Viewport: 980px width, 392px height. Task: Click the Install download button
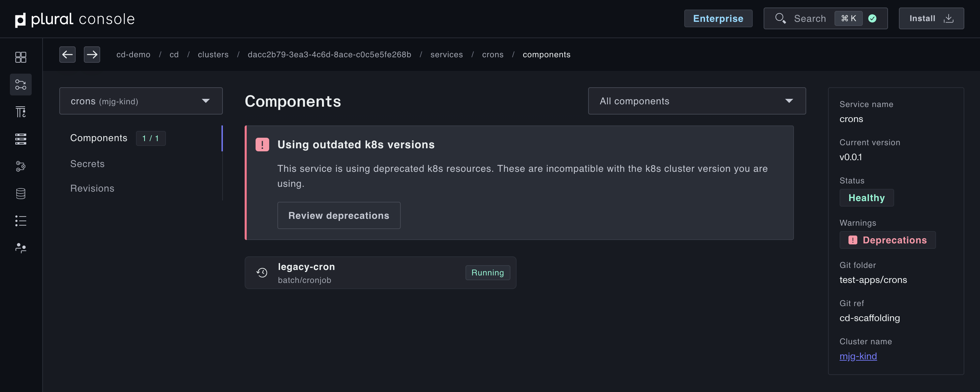click(x=931, y=18)
